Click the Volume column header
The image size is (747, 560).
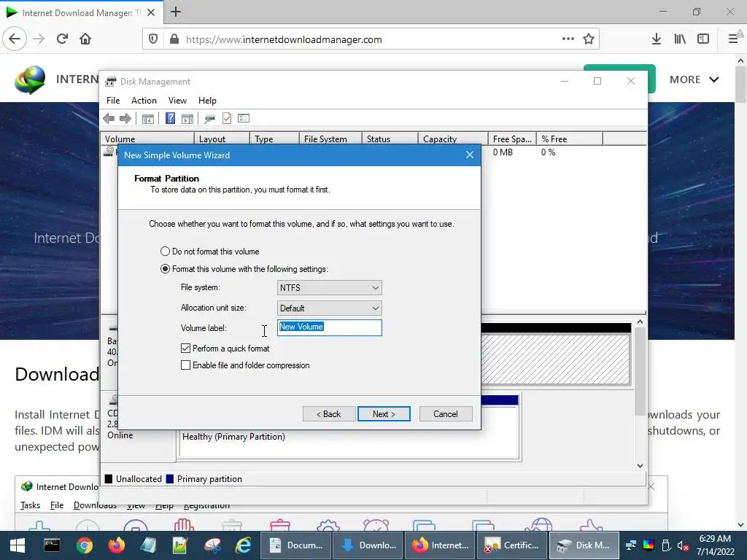(147, 139)
